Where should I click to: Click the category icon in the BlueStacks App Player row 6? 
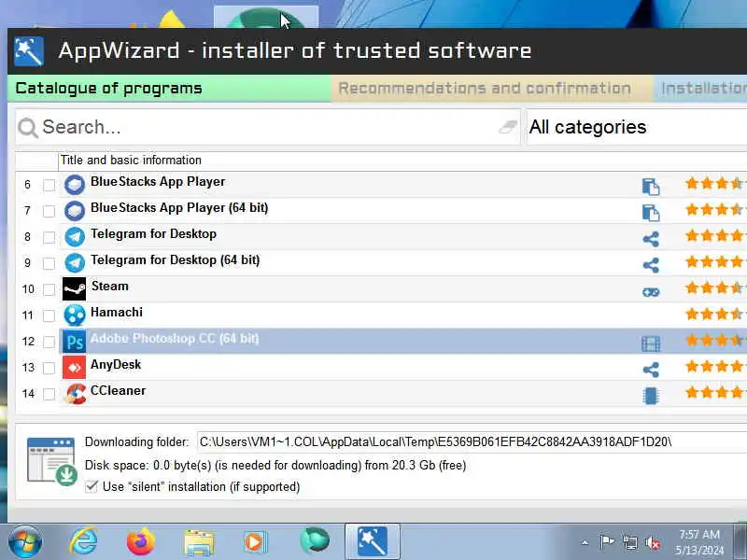pos(651,186)
